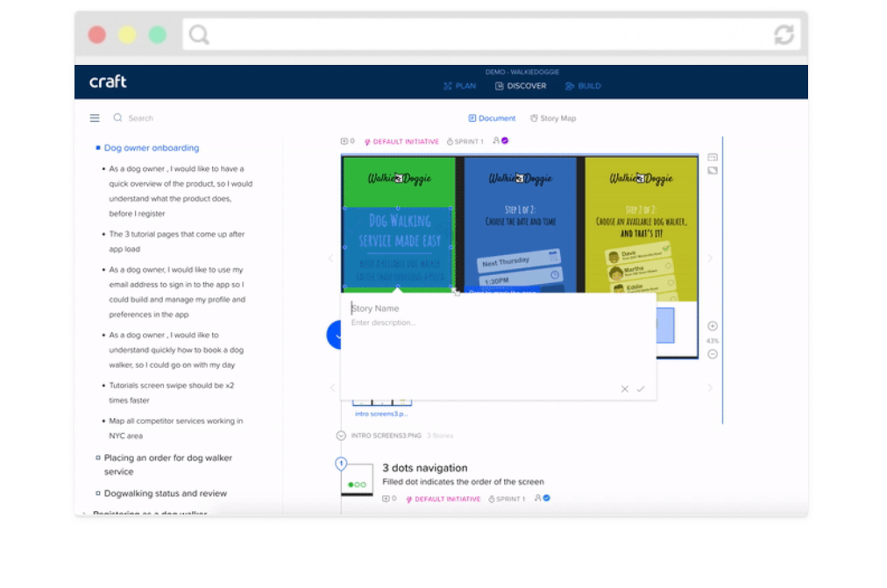Confirm the new story with checkmark icon
Viewport: 887px width, 588px height.
(641, 389)
